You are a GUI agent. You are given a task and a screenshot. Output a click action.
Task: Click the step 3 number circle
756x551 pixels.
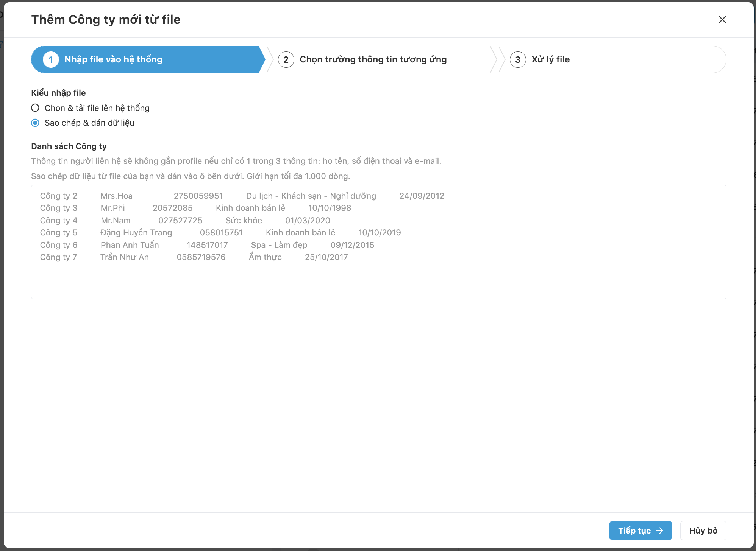click(x=517, y=59)
